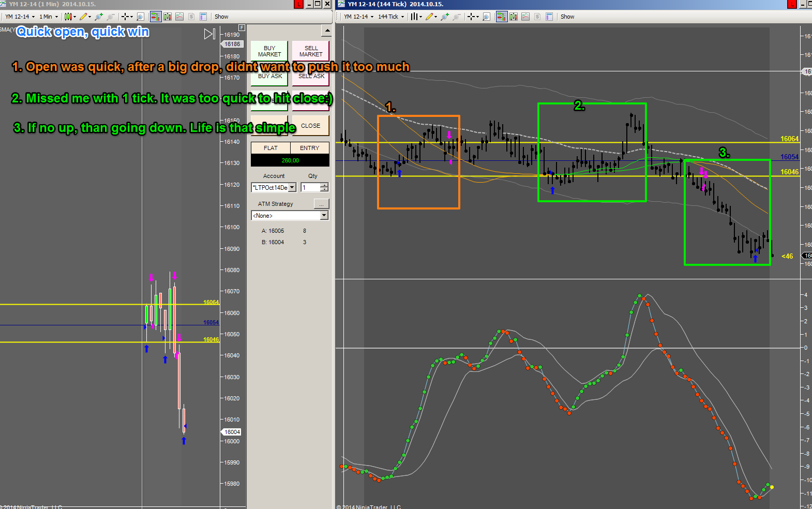Screen dimensions: 812x509
Task: Click Show in 144 Tick chart toolbar
Action: pos(567,17)
